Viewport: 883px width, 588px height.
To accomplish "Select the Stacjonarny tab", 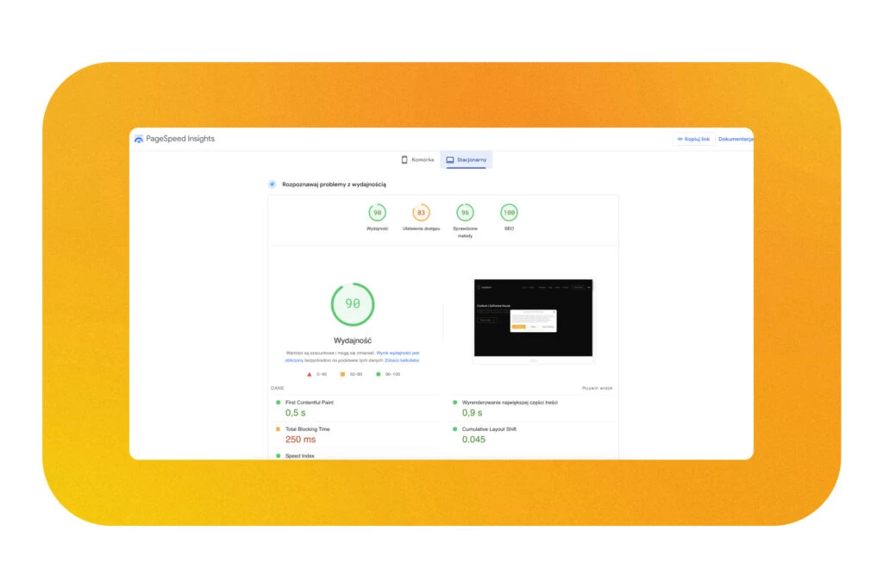I will [467, 160].
